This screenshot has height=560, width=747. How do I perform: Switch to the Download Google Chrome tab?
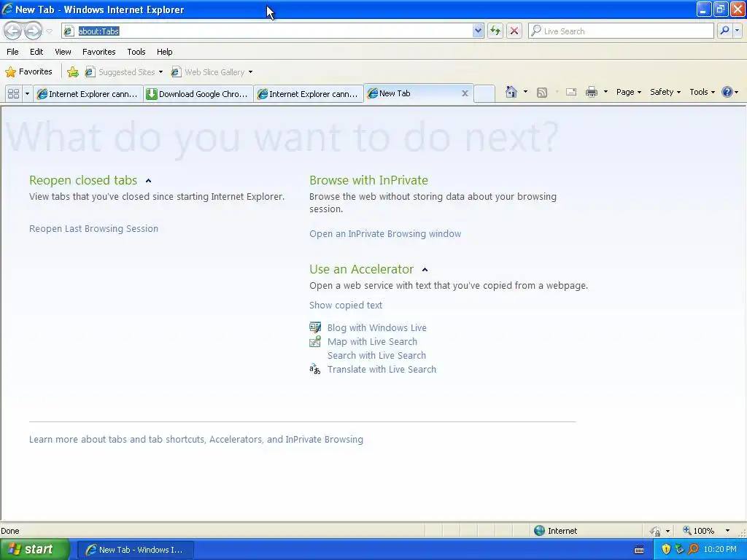click(x=198, y=94)
